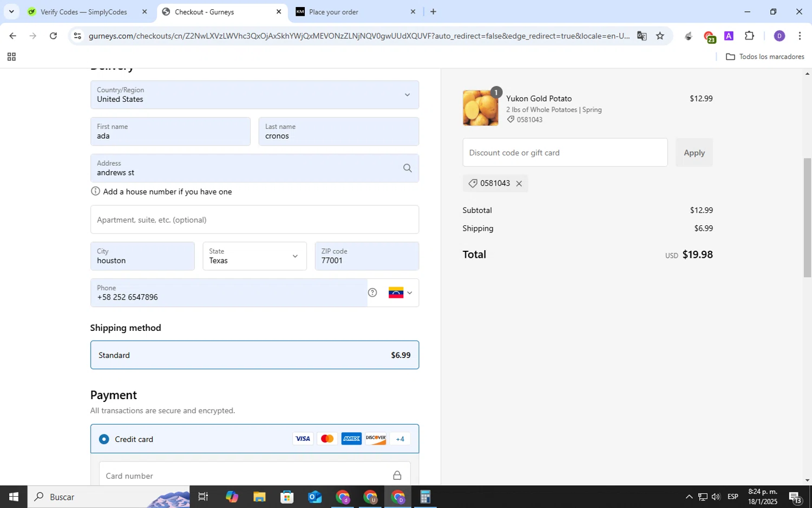Open the notification center icon
This screenshot has height=508, width=812.
tap(795, 497)
